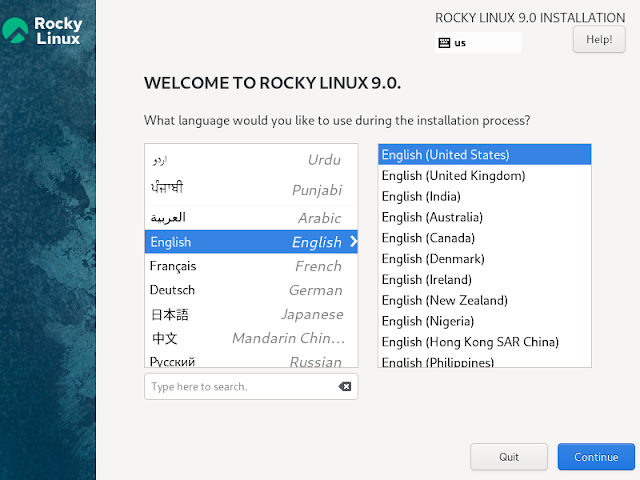Image resolution: width=640 pixels, height=480 pixels.
Task: Choose English (Denmark) locale
Action: (484, 259)
